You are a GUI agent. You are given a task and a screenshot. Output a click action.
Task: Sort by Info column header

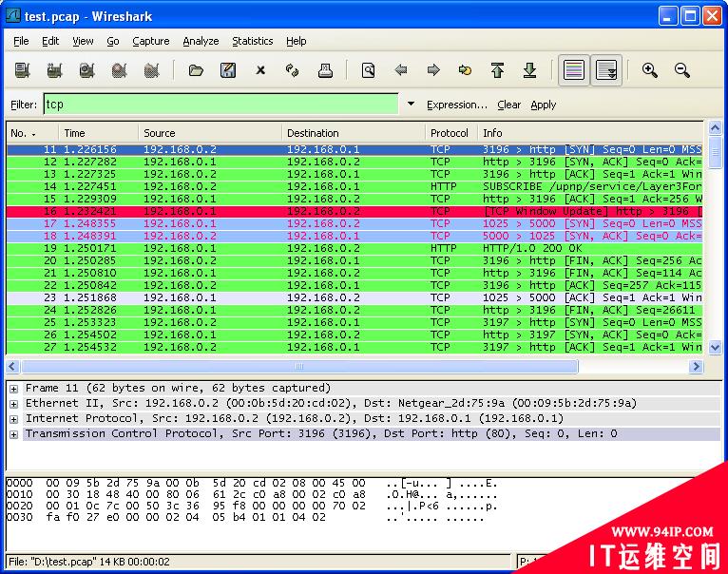[x=590, y=133]
